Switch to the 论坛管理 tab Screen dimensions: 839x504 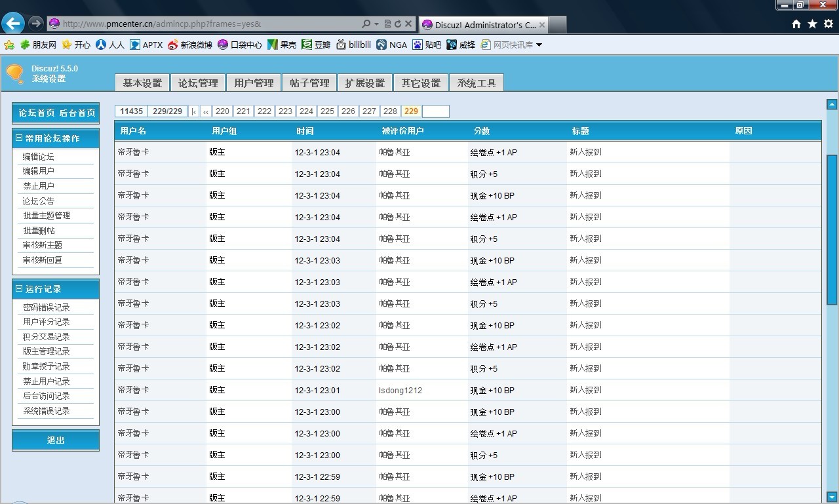click(198, 83)
